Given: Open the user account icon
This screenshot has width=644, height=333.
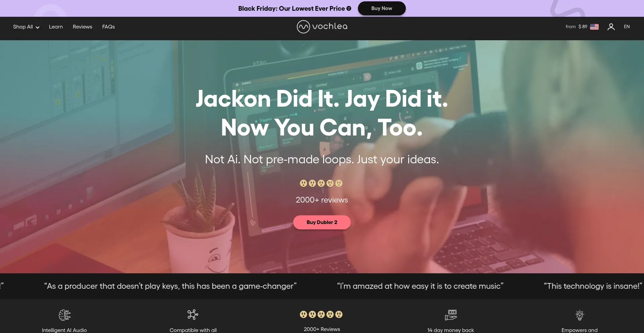Looking at the screenshot, I should (611, 27).
